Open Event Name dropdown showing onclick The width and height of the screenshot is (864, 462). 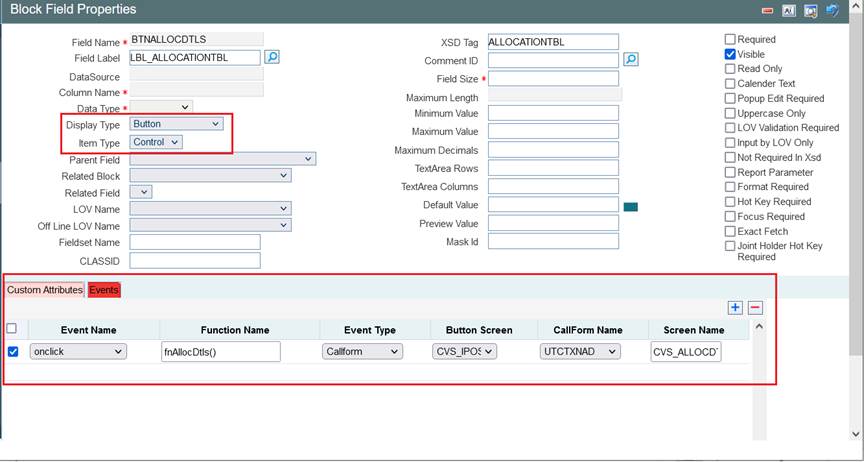pos(78,352)
